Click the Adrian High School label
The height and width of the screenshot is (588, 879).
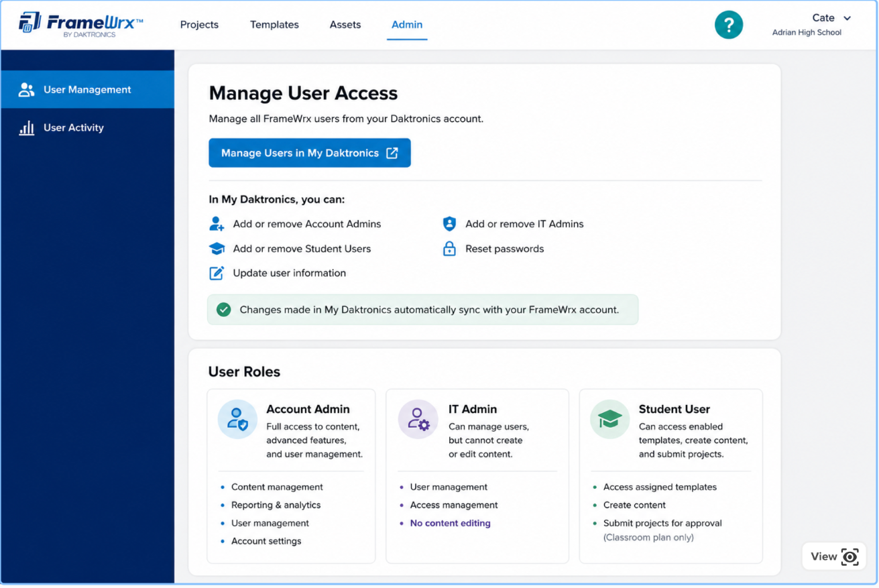[807, 33]
